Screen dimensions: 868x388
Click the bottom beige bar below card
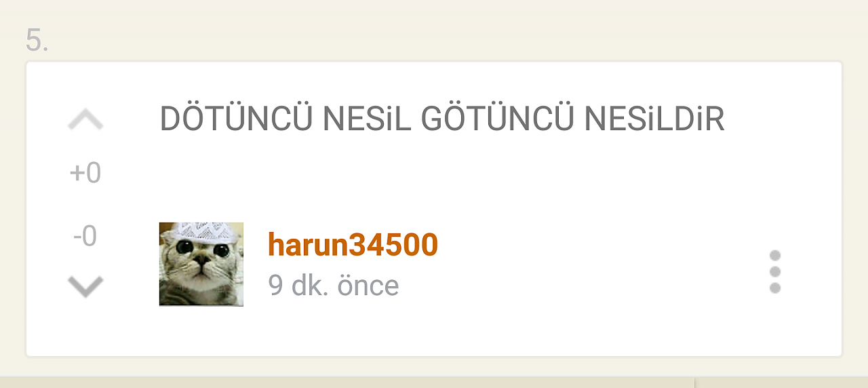click(434, 382)
